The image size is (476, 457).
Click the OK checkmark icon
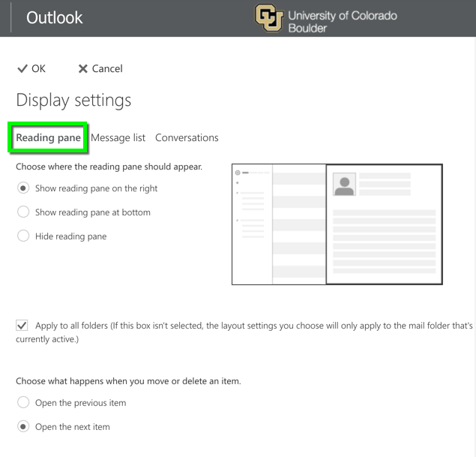tap(22, 69)
